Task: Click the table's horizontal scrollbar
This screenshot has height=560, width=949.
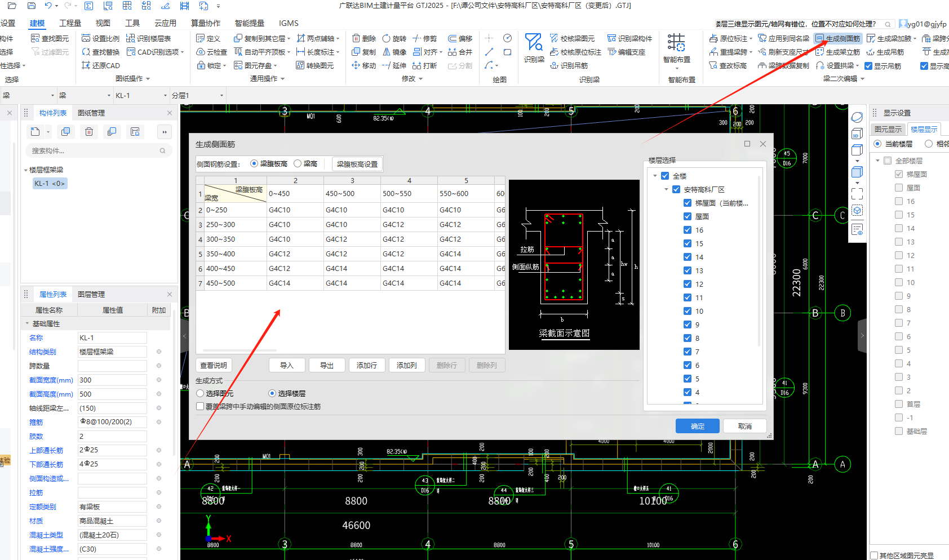Action: click(240, 350)
